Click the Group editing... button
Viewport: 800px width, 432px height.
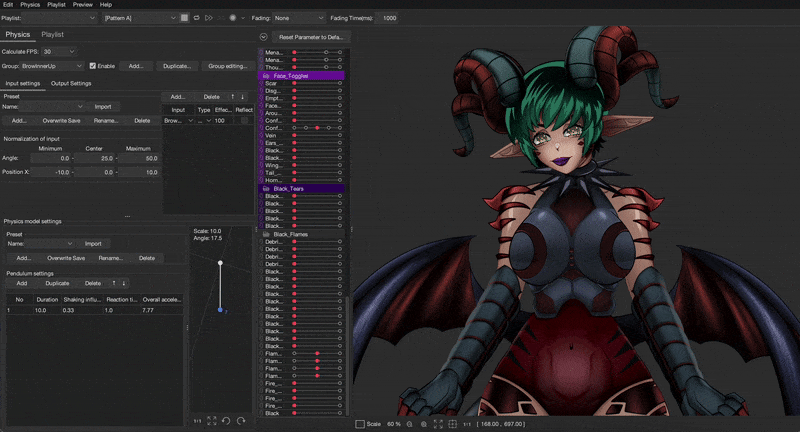(228, 66)
